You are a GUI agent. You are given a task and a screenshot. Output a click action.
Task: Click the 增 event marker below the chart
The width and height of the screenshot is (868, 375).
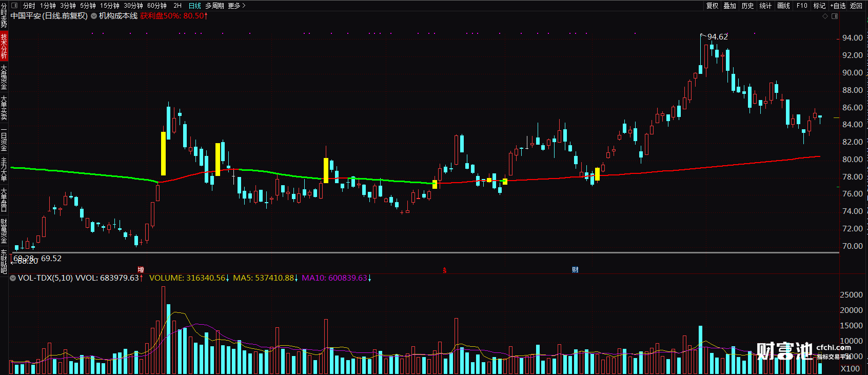141,270
